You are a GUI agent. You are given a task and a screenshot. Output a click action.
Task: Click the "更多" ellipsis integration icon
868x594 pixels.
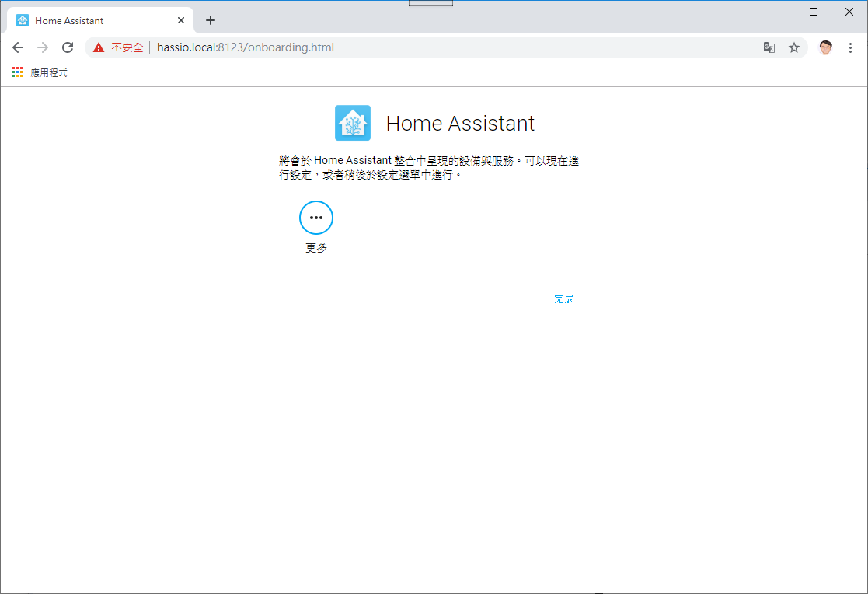pos(316,218)
